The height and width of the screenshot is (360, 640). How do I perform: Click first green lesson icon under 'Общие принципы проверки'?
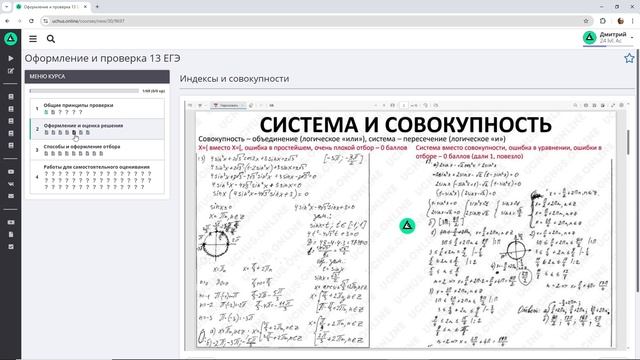tap(46, 112)
